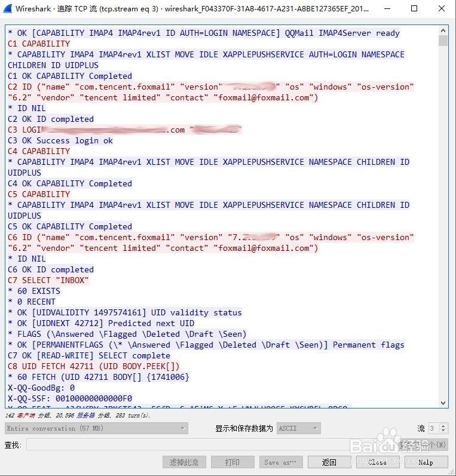The width and height of the screenshot is (456, 476).
Task: Click the find next (N) button
Action: point(424,445)
